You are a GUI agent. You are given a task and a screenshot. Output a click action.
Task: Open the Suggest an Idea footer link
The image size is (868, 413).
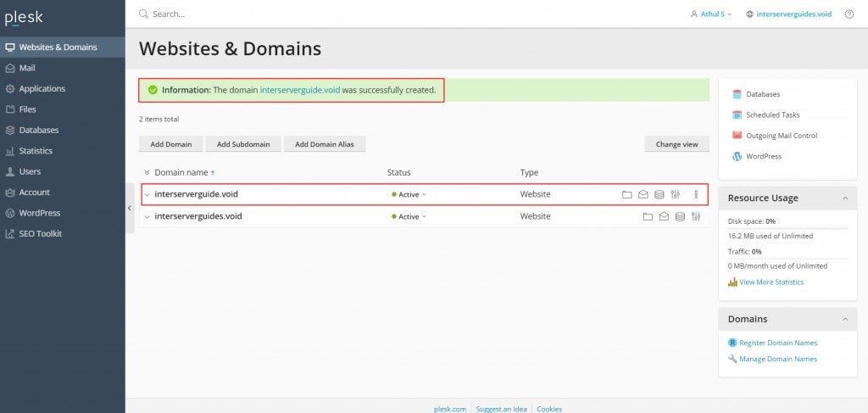click(x=502, y=409)
